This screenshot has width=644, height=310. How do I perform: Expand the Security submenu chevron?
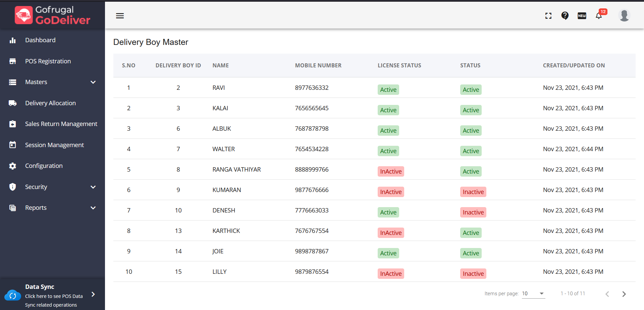pos(93,187)
